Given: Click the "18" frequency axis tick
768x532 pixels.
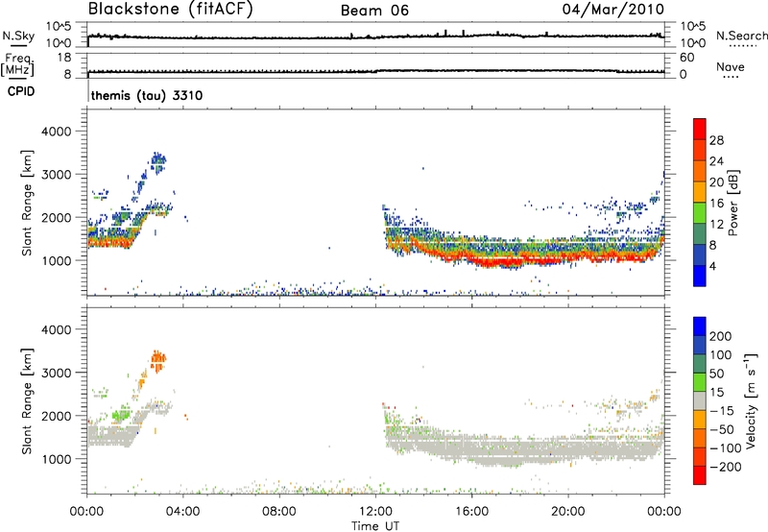Looking at the screenshot, I should coord(64,58).
